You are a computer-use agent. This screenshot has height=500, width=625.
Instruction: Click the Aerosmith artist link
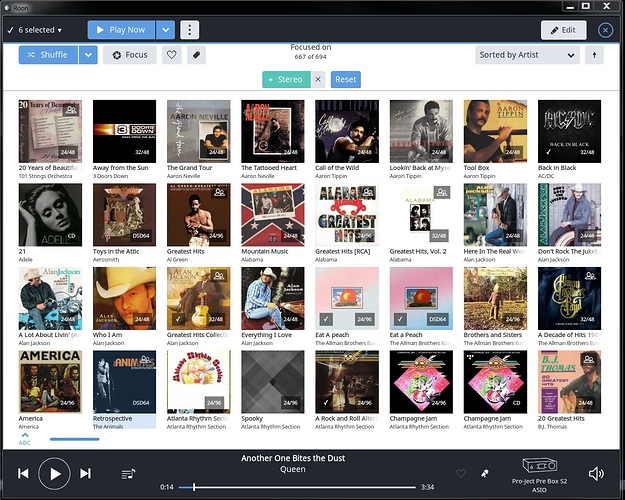pyautogui.click(x=106, y=260)
